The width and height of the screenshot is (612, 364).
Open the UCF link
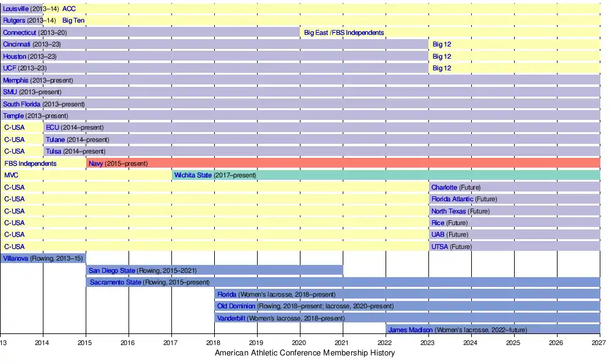pyautogui.click(x=10, y=69)
